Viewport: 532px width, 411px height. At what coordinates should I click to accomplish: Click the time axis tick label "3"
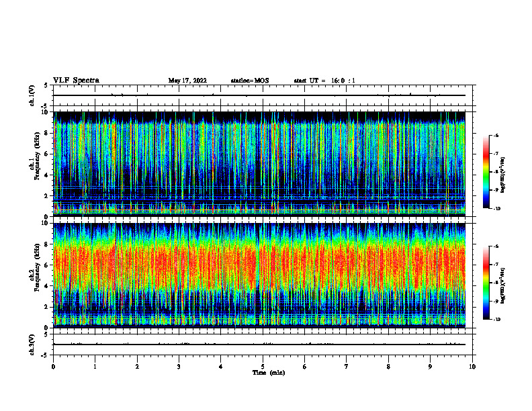[x=179, y=367]
